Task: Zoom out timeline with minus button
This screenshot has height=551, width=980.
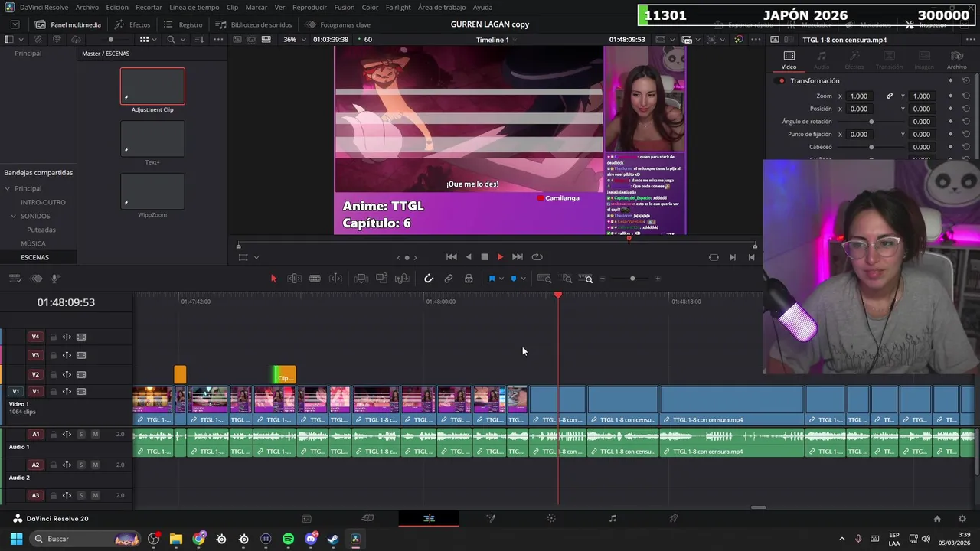Action: pyautogui.click(x=603, y=279)
